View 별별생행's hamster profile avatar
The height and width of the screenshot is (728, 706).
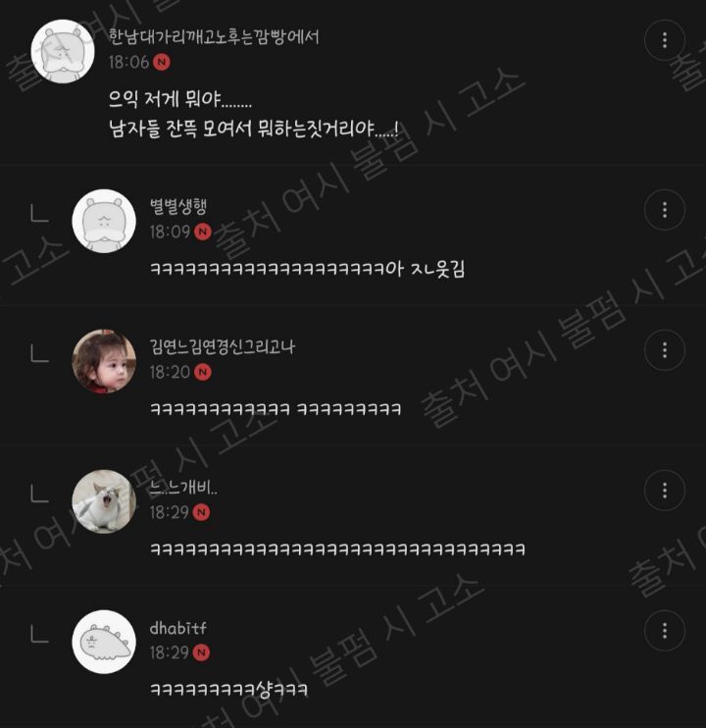coord(104,221)
